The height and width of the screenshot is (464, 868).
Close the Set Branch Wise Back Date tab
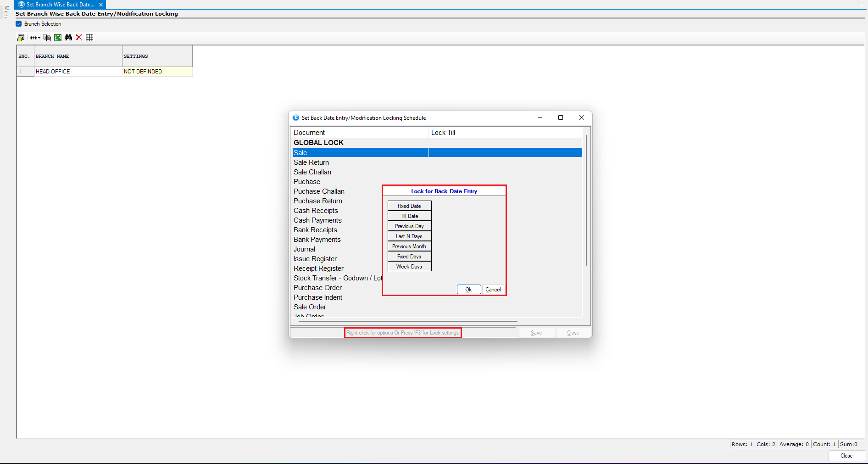pos(101,5)
